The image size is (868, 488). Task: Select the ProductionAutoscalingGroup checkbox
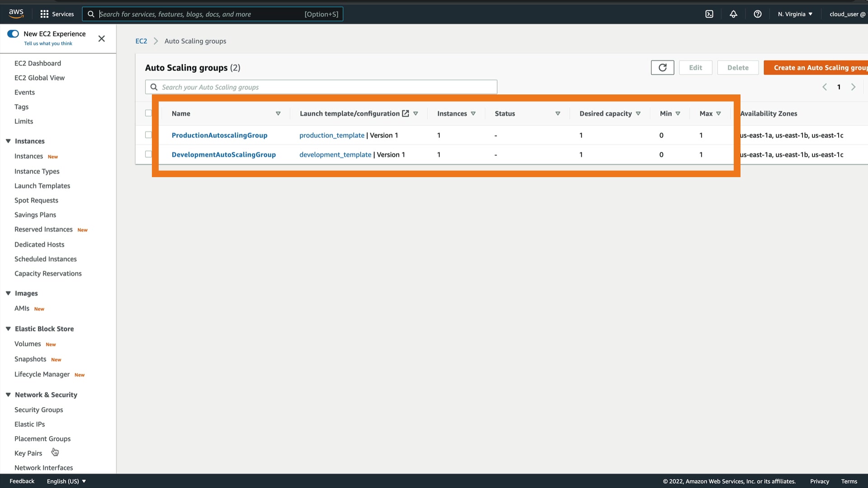148,135
